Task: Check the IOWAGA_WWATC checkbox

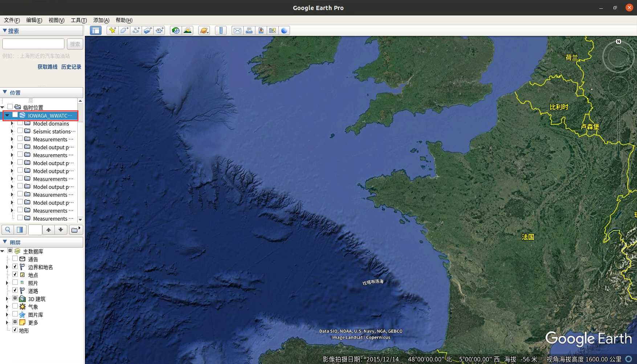Action: (x=15, y=115)
